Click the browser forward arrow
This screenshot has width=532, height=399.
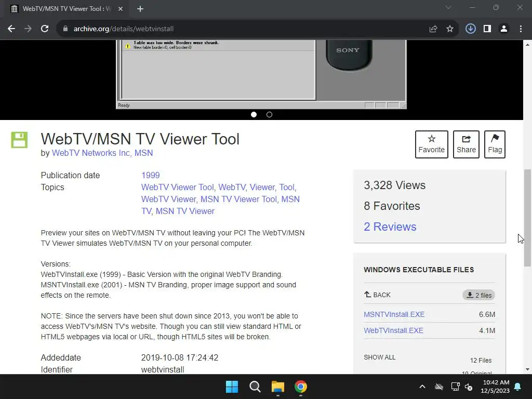[x=28, y=29]
